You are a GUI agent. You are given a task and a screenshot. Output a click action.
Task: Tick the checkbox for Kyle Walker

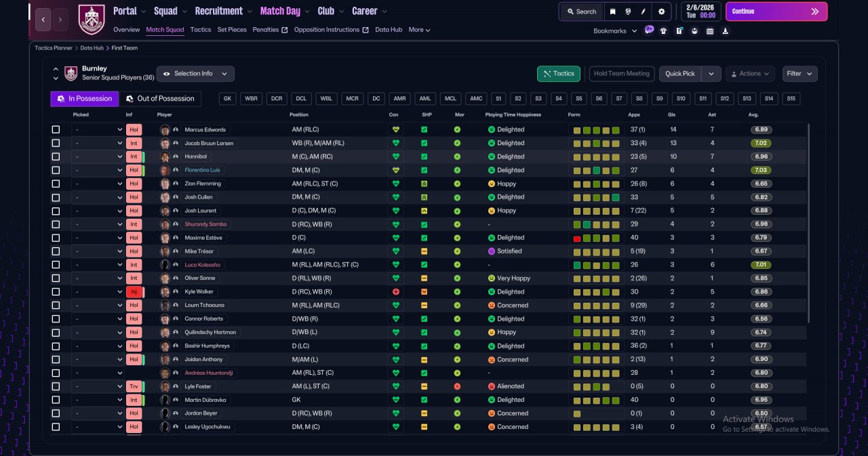[56, 292]
